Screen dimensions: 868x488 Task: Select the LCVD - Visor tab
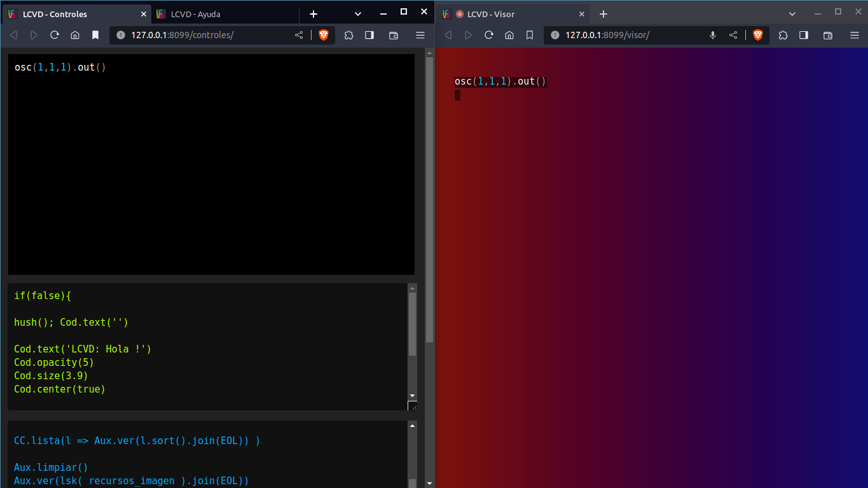point(514,14)
